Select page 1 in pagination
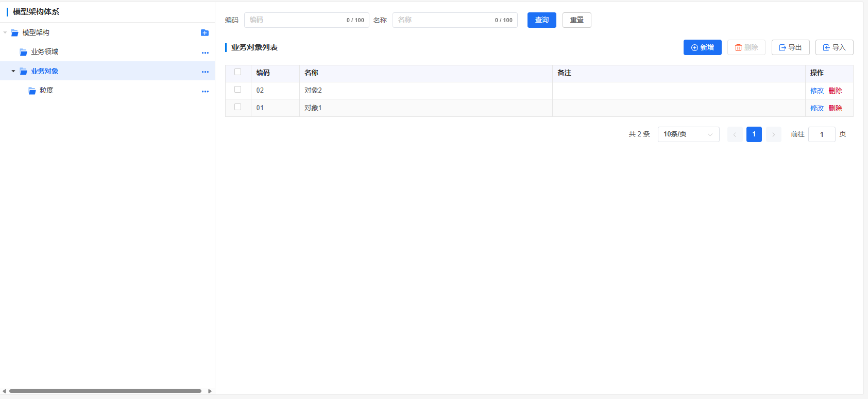Viewport: 868px width, 399px height. tap(754, 134)
